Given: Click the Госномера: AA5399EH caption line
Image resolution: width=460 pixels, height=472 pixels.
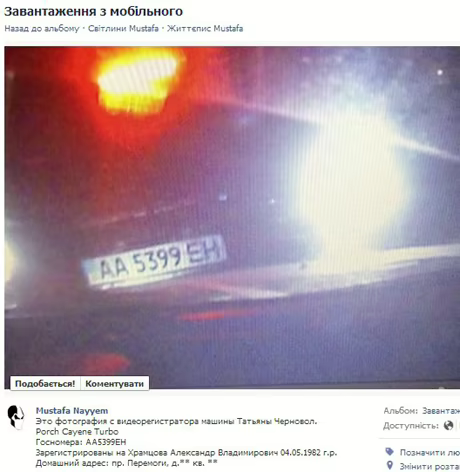Looking at the screenshot, I should tap(81, 442).
